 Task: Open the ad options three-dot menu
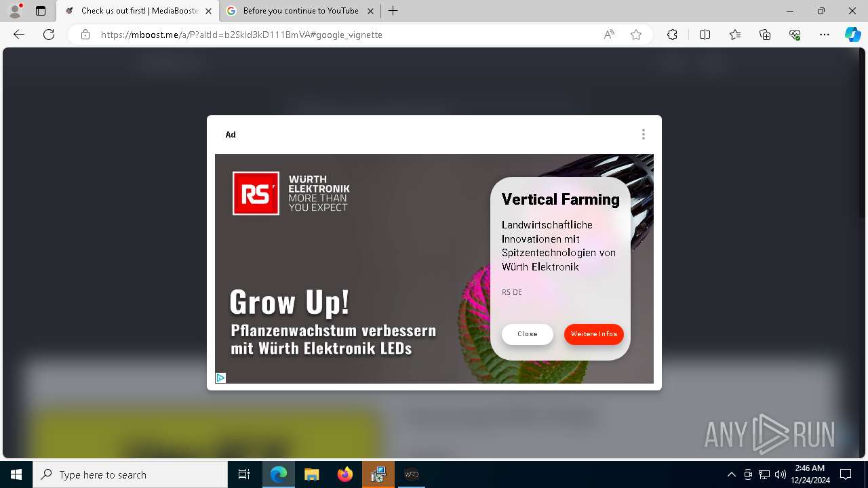tap(643, 134)
